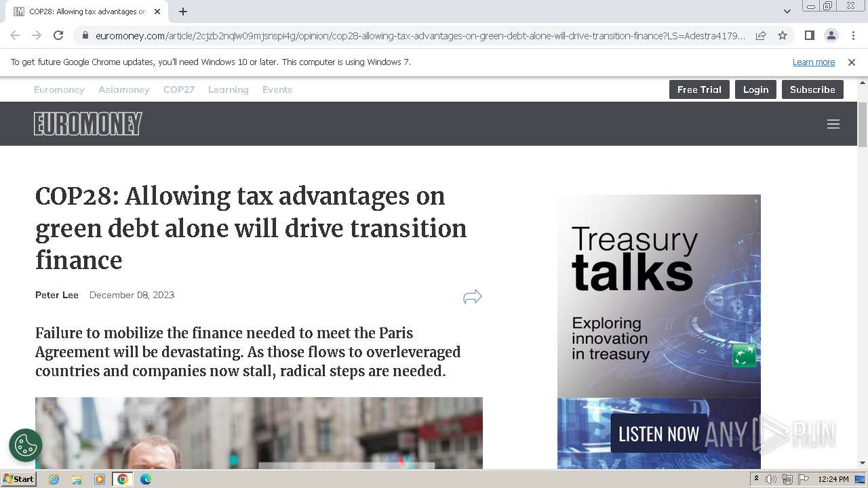868x488 pixels.
Task: Share this page from the address bar
Action: tap(761, 35)
